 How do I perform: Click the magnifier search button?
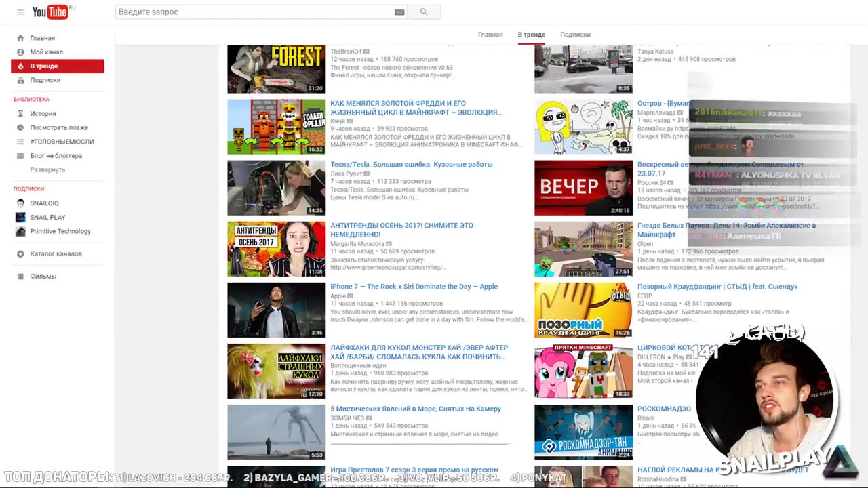tap(424, 12)
